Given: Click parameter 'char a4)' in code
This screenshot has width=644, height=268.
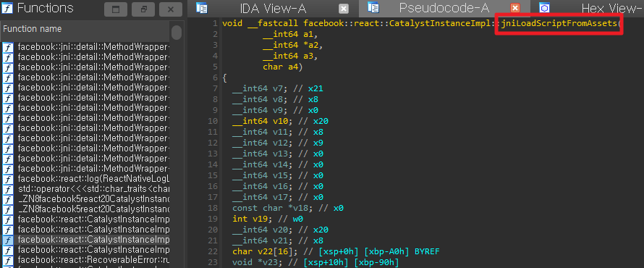Looking at the screenshot, I should click(x=283, y=66).
